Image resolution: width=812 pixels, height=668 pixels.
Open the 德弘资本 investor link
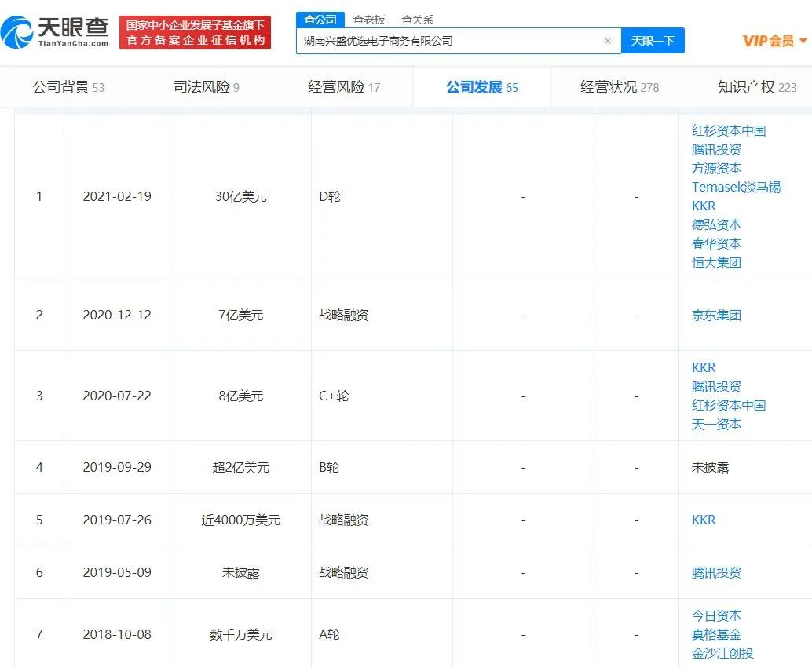click(716, 224)
